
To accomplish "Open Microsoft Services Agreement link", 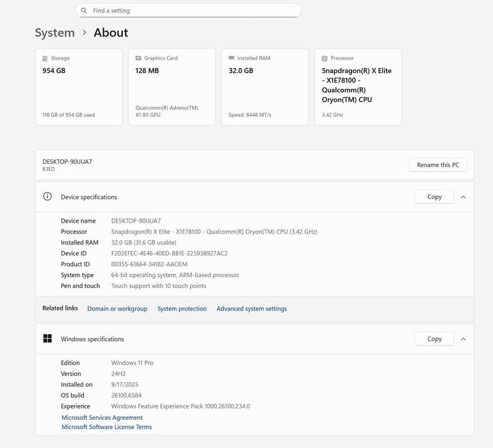I will coord(102,417).
